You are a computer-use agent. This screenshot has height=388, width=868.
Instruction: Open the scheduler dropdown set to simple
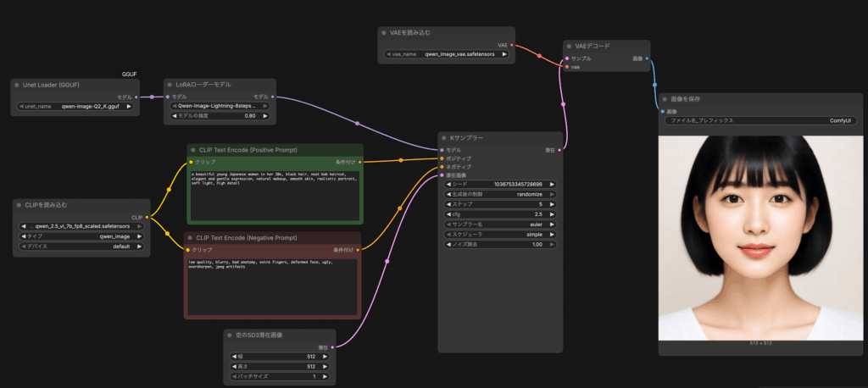(500, 236)
